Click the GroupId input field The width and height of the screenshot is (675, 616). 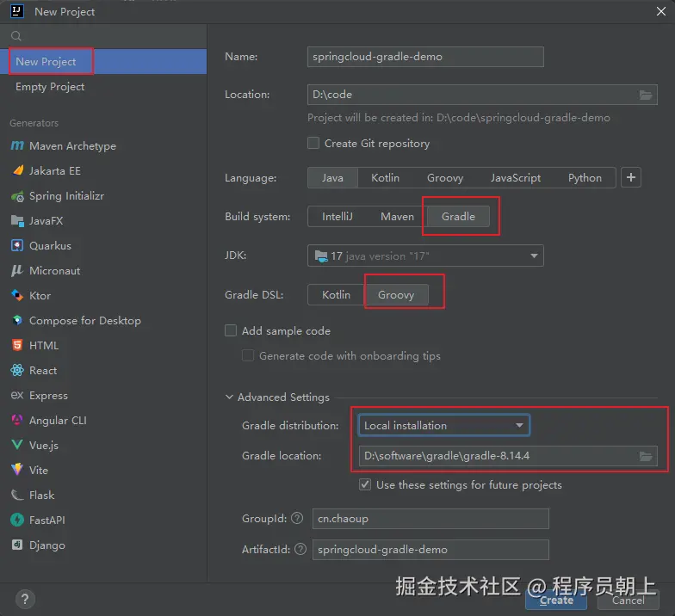(x=430, y=518)
